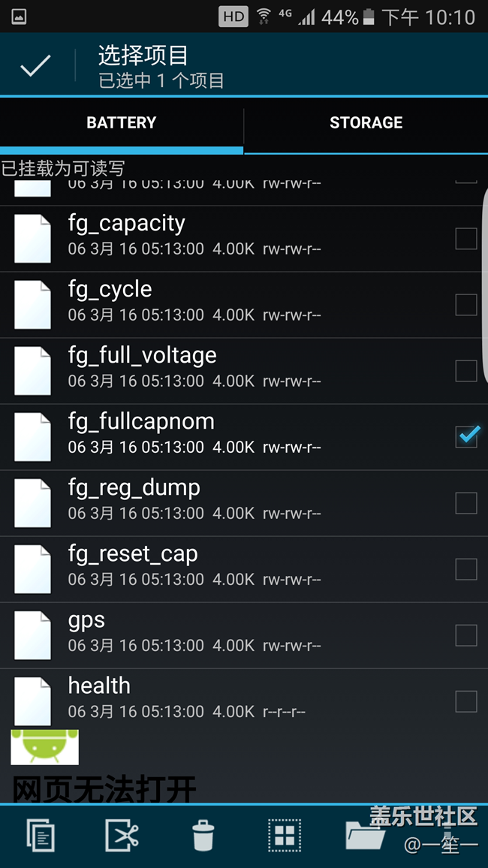The height and width of the screenshot is (868, 488).
Task: Tap the fg_capacity file icon
Action: click(x=33, y=238)
